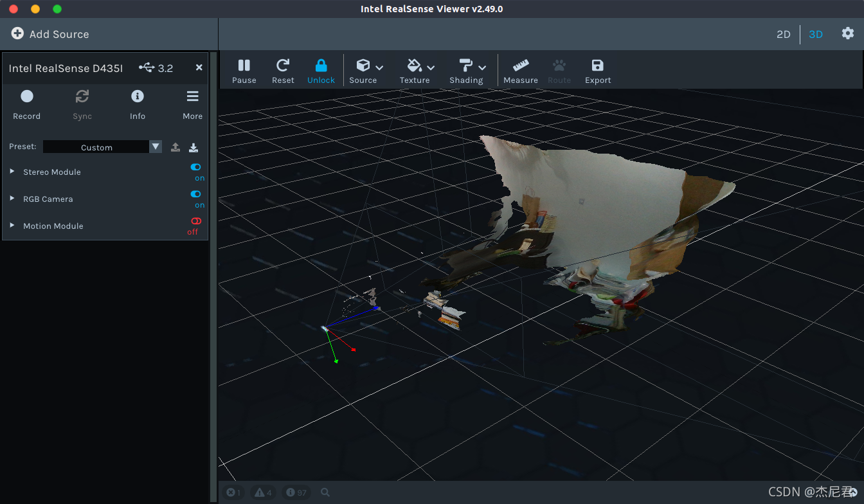The image size is (864, 504).
Task: Click the Sync icon
Action: point(82,96)
